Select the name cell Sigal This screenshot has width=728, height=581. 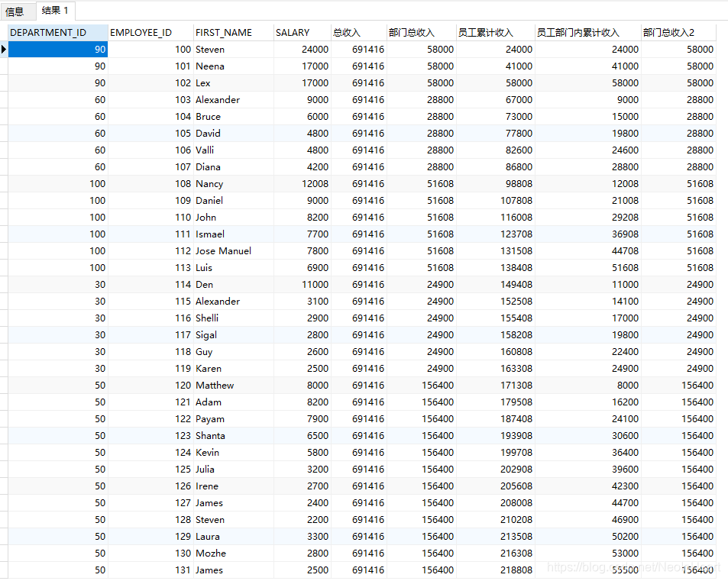click(234, 334)
